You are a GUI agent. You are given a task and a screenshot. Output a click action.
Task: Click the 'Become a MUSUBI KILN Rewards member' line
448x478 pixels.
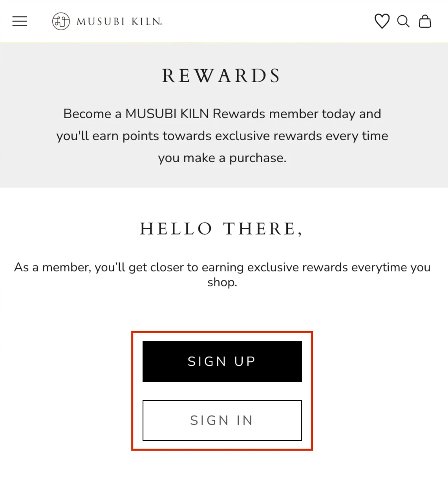pos(222,114)
